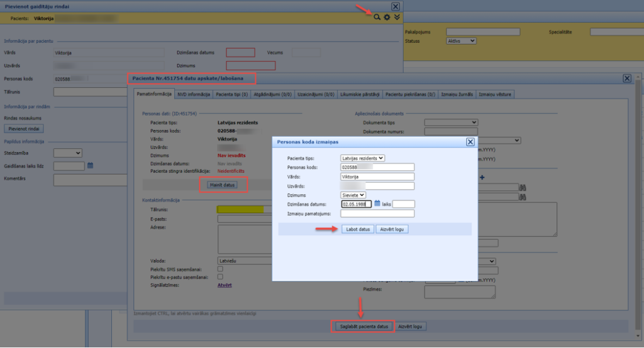Image resolution: width=644 pixels, height=348 pixels.
Task: Click upper binoculars search icon on right
Action: pos(522,187)
